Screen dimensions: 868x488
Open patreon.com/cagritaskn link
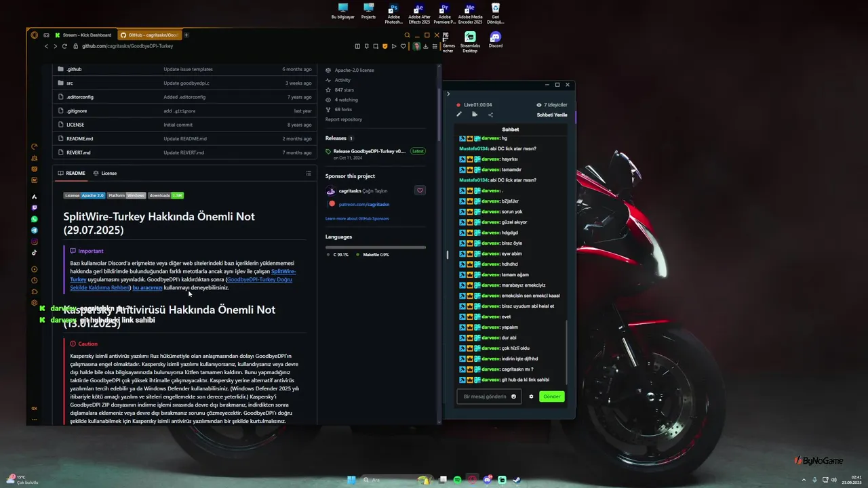364,204
